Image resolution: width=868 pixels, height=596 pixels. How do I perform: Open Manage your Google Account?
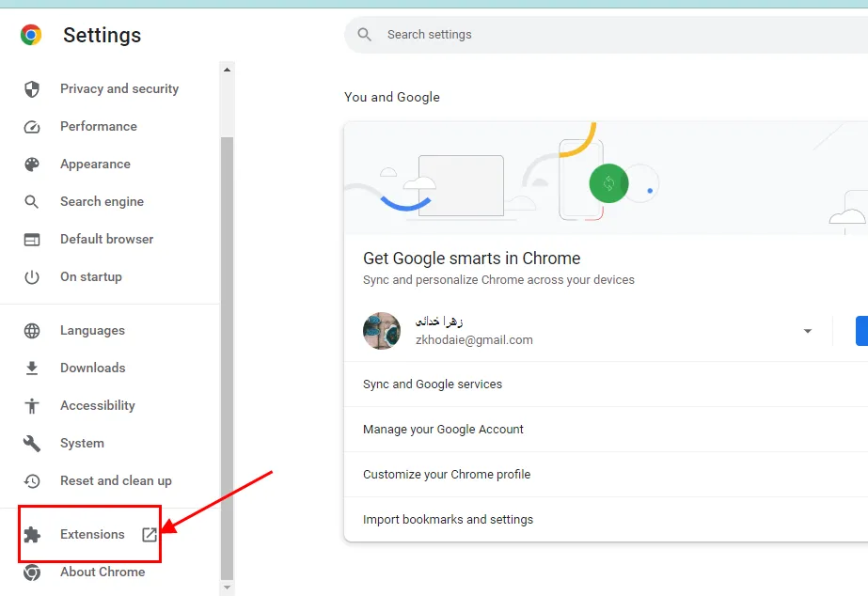(x=607, y=430)
